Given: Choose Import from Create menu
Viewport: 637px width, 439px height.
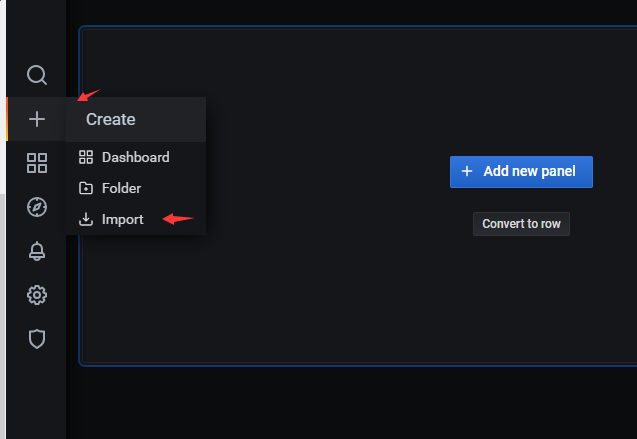Looking at the screenshot, I should (x=136, y=219).
